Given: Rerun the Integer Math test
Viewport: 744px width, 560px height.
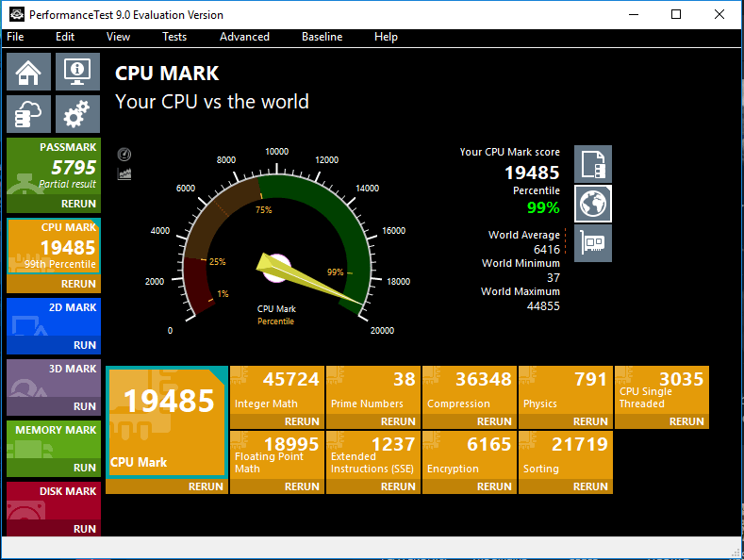Looking at the screenshot, I should pos(302,421).
